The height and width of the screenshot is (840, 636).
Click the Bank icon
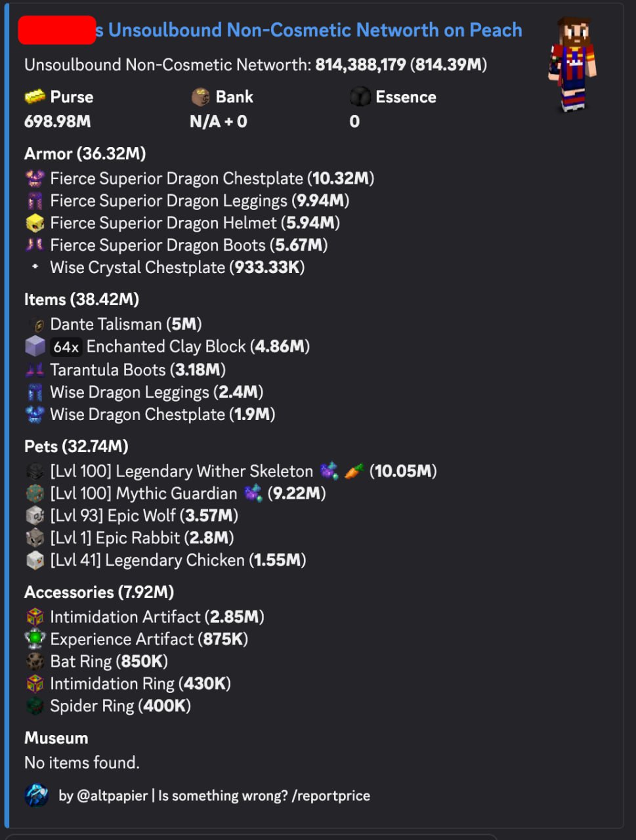pos(200,97)
